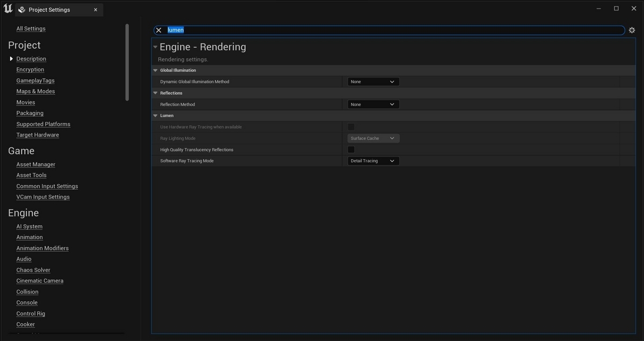Open Animation Modifiers settings
The height and width of the screenshot is (341, 644).
click(x=42, y=248)
